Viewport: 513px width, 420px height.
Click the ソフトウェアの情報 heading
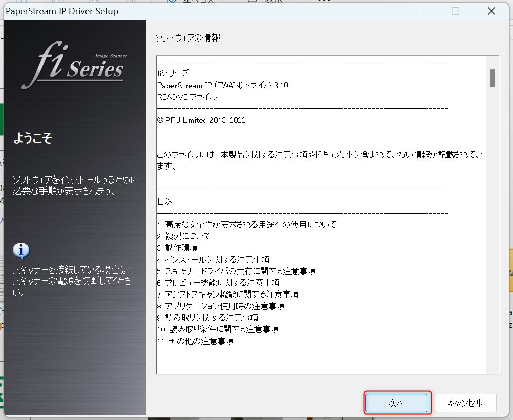pos(188,38)
